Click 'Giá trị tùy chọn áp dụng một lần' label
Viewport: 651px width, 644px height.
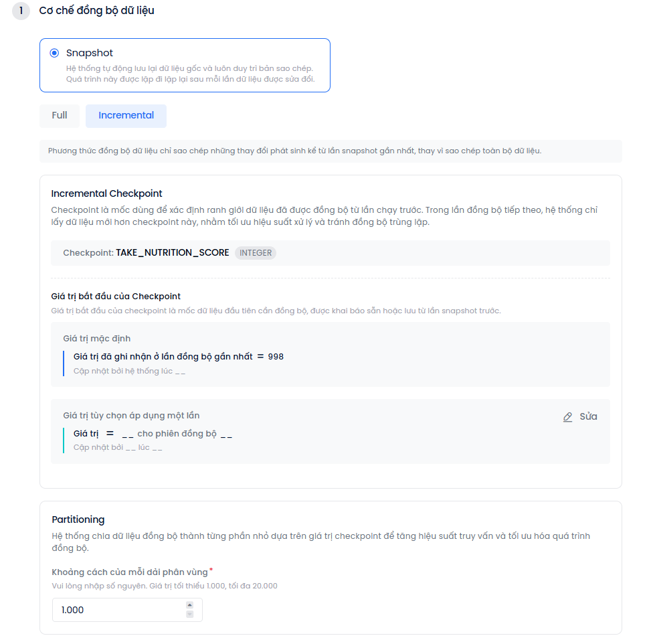(x=131, y=416)
